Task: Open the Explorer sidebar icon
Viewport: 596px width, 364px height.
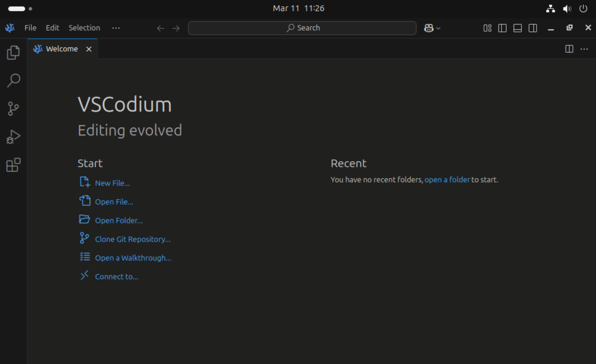Action: pos(13,52)
